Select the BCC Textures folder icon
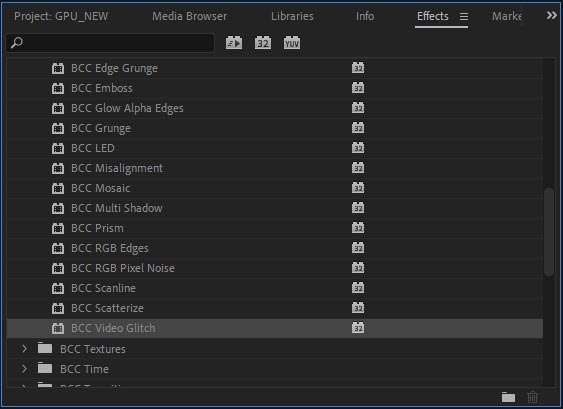Image resolution: width=563 pixels, height=409 pixels. pyautogui.click(x=45, y=348)
